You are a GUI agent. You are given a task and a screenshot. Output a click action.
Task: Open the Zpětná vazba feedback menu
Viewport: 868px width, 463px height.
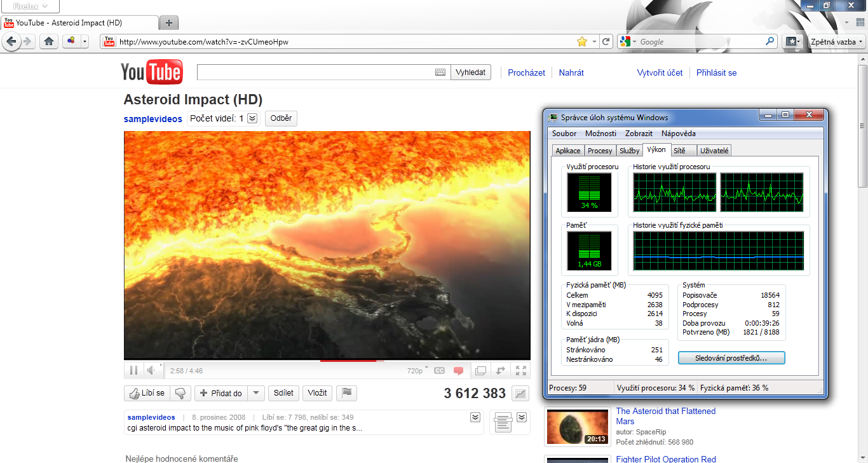click(837, 41)
